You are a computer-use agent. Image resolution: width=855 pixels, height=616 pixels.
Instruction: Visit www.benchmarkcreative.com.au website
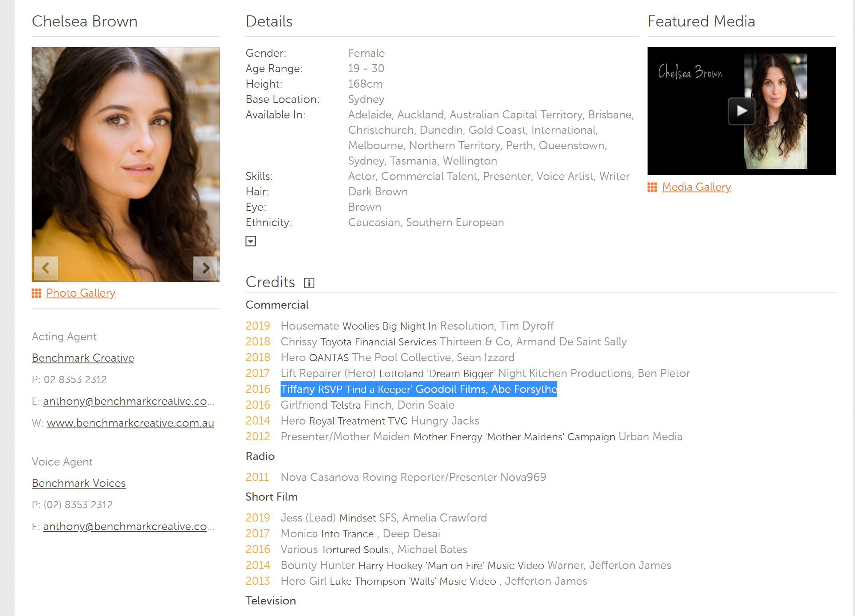coord(130,423)
